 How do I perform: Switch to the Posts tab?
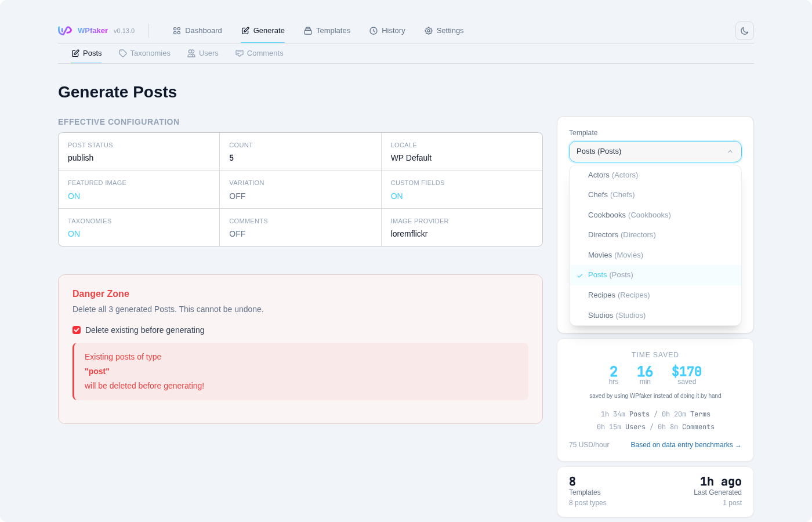click(86, 53)
